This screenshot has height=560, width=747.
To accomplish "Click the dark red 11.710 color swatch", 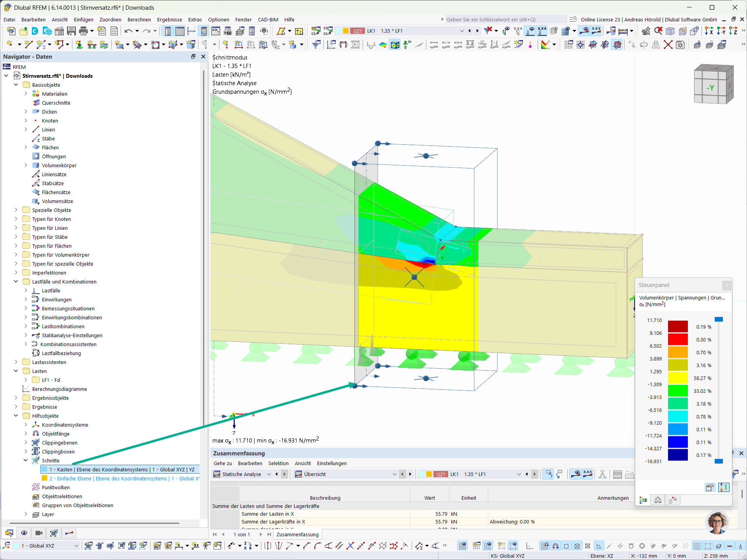I will pos(678,326).
